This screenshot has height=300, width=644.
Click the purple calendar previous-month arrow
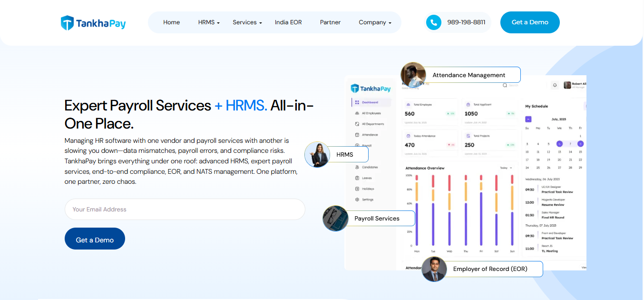(528, 119)
